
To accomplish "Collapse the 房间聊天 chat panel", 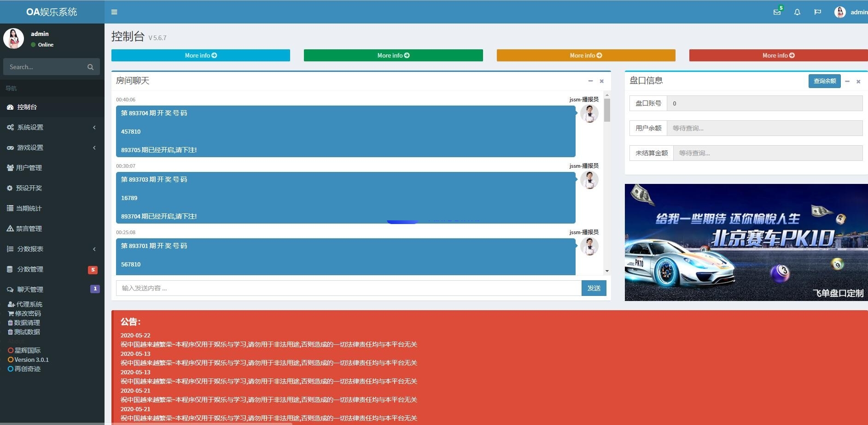I will point(590,81).
